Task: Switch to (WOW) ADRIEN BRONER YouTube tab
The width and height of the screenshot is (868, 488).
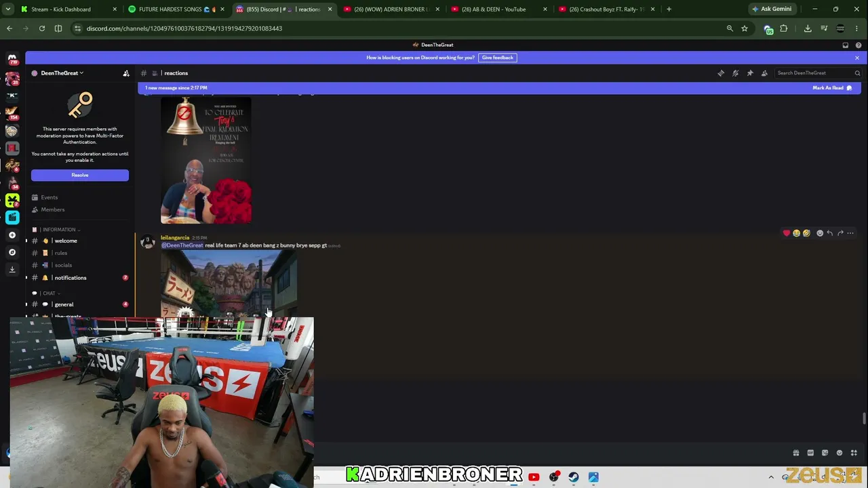Action: (390, 9)
